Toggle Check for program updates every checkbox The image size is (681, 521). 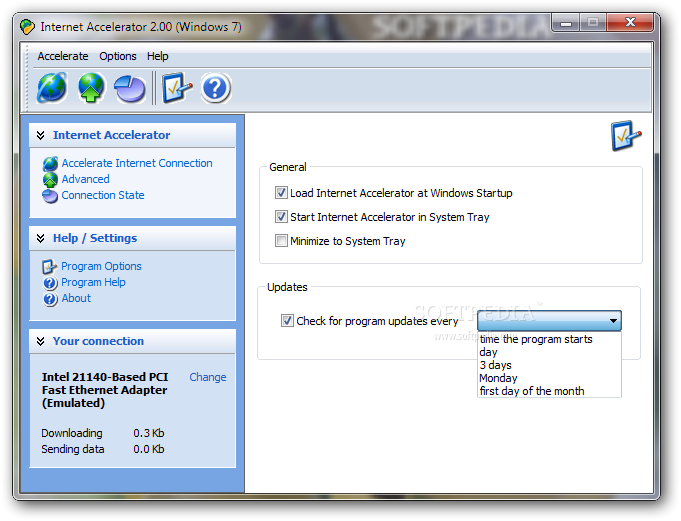[x=287, y=320]
